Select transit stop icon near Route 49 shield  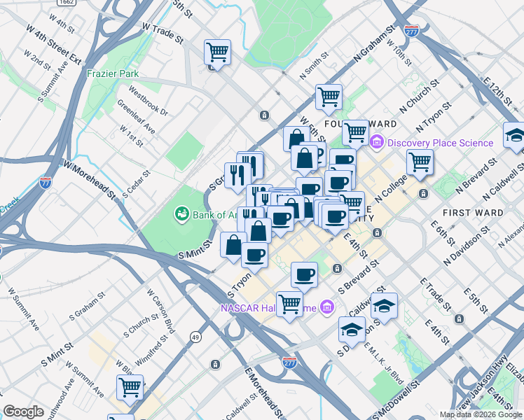(x=215, y=364)
